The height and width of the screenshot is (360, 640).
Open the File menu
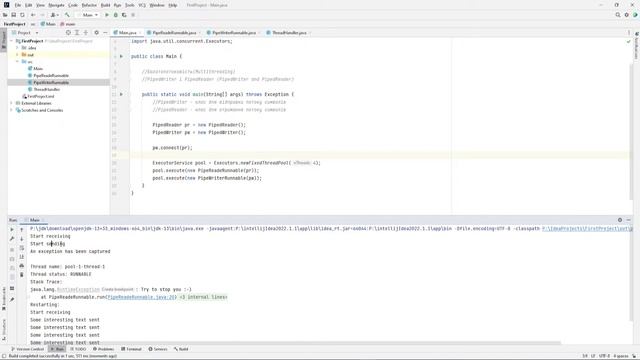point(18,5)
